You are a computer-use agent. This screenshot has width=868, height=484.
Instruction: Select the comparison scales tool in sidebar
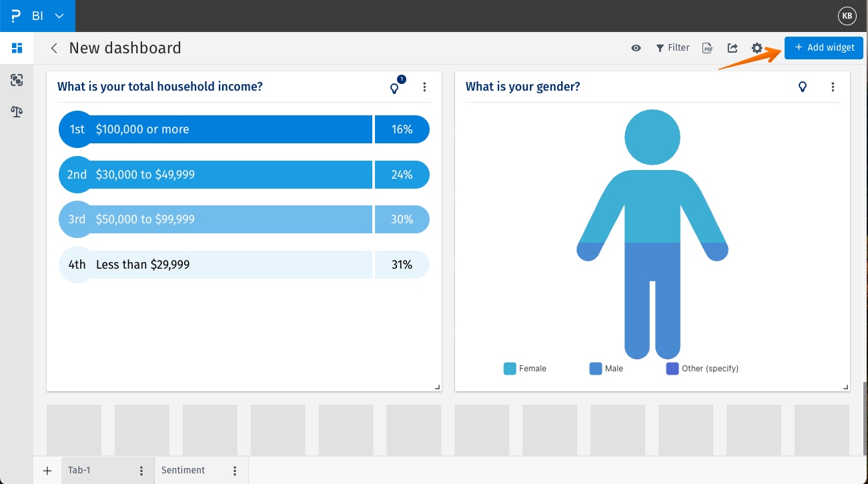tap(17, 112)
